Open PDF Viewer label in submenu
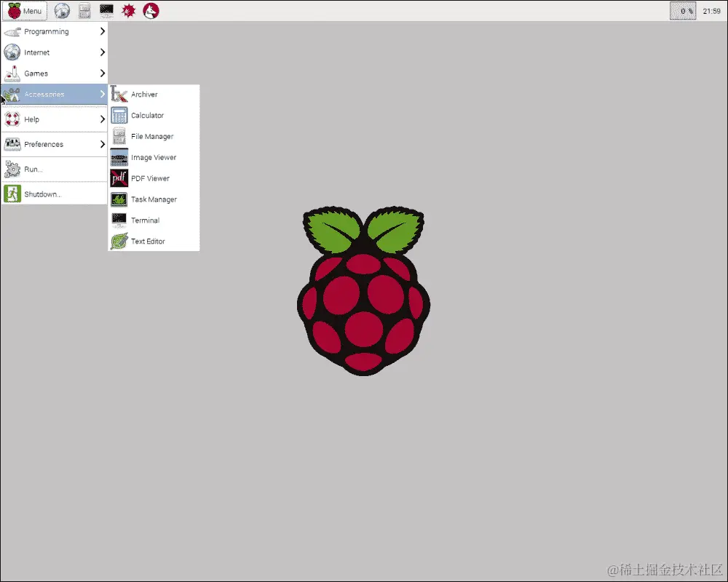 click(150, 178)
